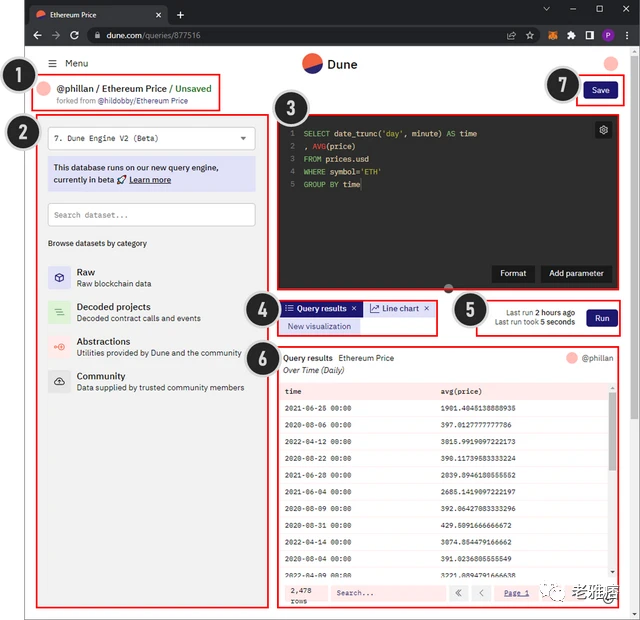
Task: Open the query editor settings gear
Action: tap(603, 130)
